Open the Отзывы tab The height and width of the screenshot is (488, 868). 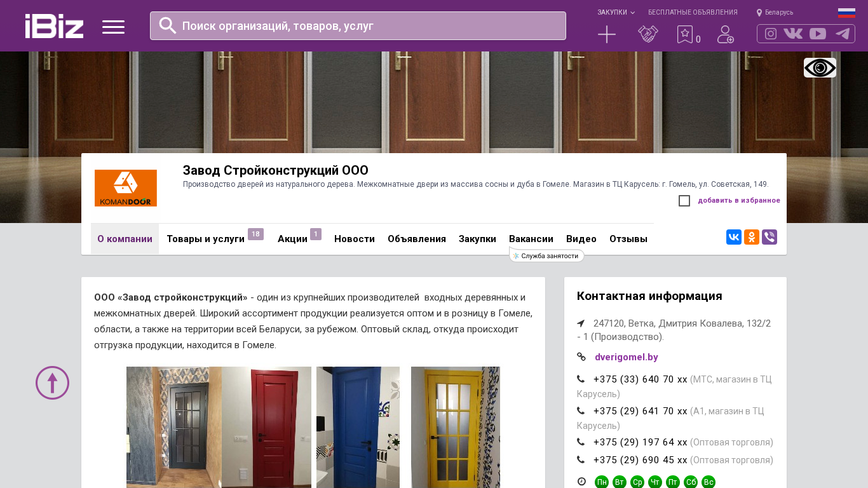628,239
